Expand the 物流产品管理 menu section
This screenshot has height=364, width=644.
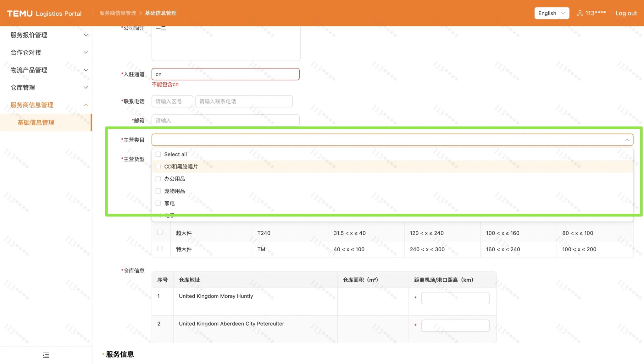click(46, 70)
